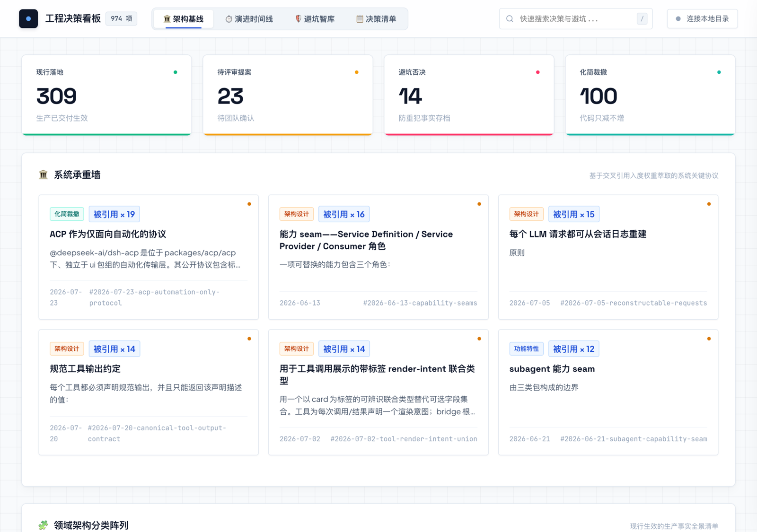This screenshot has width=757, height=532.
Task: Open the 能力 seam Service Definition card title
Action: tap(366, 240)
